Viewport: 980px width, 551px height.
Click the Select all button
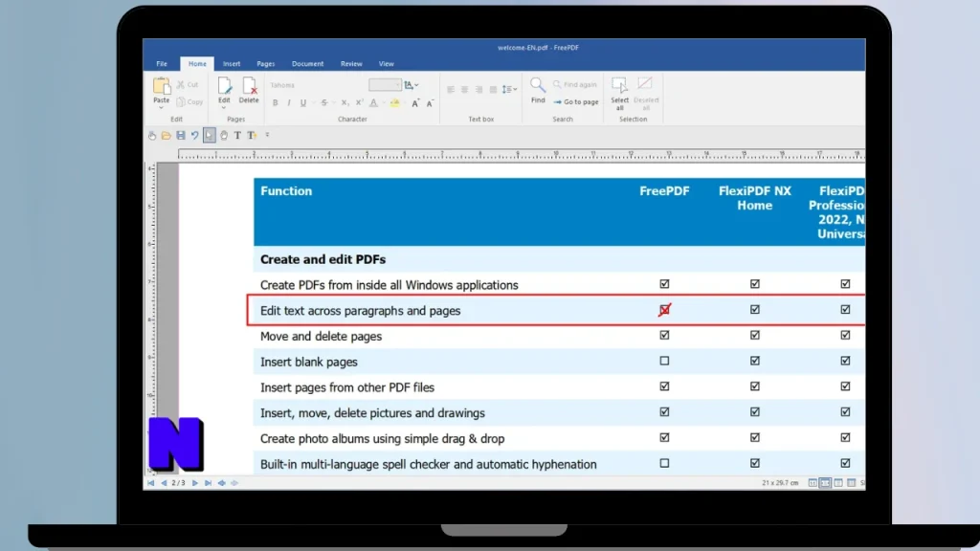(x=619, y=94)
